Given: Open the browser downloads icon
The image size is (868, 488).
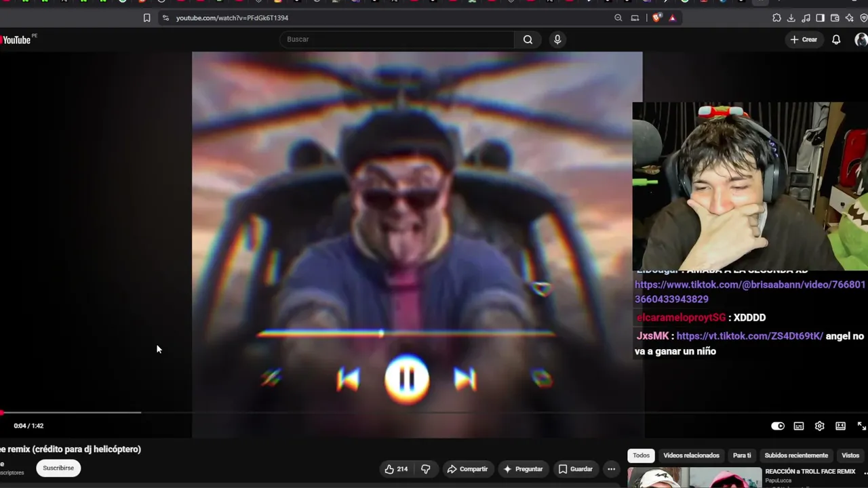Looking at the screenshot, I should click(x=791, y=18).
